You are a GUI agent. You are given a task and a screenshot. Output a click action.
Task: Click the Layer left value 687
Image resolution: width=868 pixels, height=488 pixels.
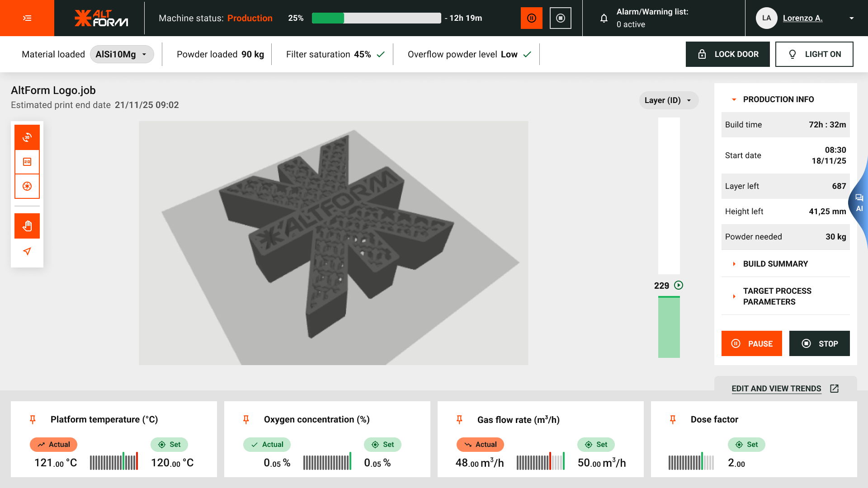click(x=839, y=186)
